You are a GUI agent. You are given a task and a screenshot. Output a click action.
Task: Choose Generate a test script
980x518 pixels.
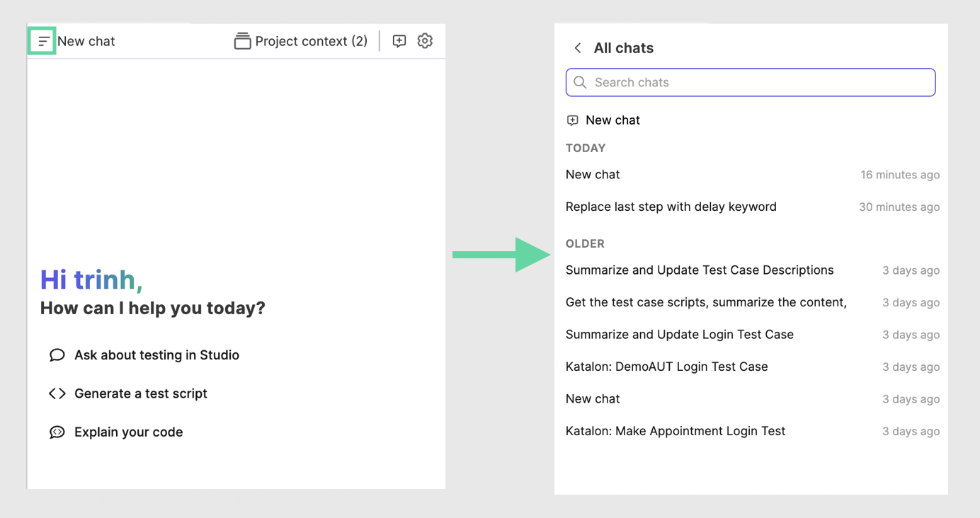tap(141, 393)
